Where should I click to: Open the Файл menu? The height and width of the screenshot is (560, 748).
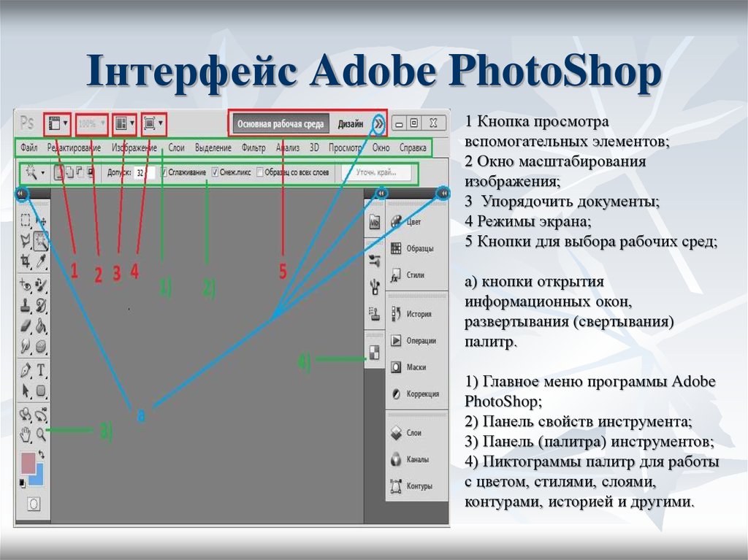click(x=29, y=148)
